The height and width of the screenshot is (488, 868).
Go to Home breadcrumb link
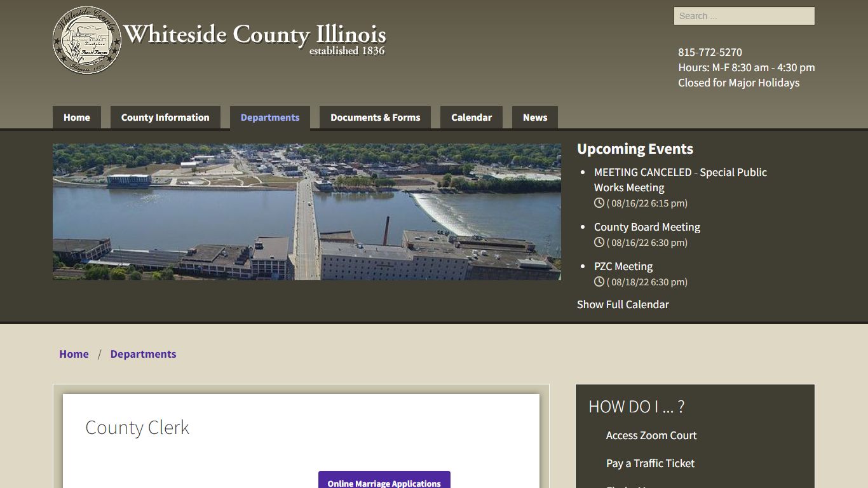point(74,354)
